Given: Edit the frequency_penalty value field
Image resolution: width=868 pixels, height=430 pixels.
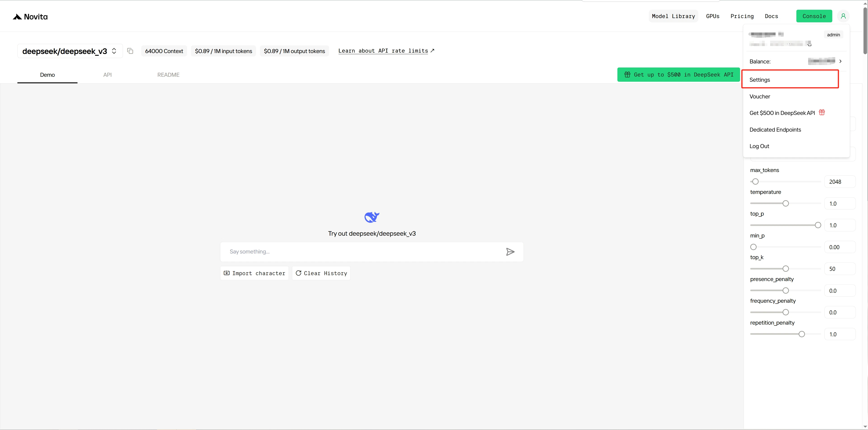Looking at the screenshot, I should coord(840,312).
